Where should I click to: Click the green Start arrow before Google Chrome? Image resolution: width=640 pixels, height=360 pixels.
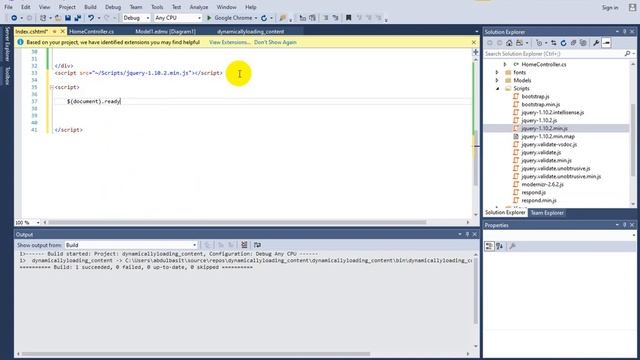pos(209,18)
